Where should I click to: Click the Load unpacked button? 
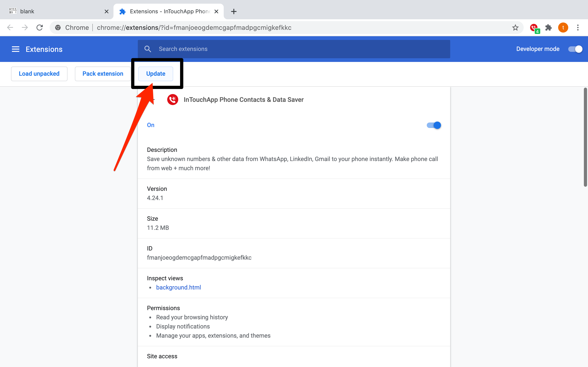(39, 74)
